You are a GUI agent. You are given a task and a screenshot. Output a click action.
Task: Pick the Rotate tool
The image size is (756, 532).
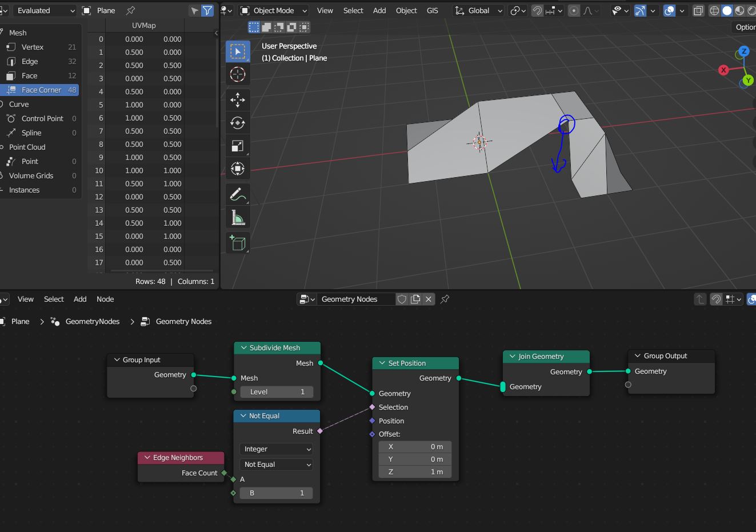[238, 123]
